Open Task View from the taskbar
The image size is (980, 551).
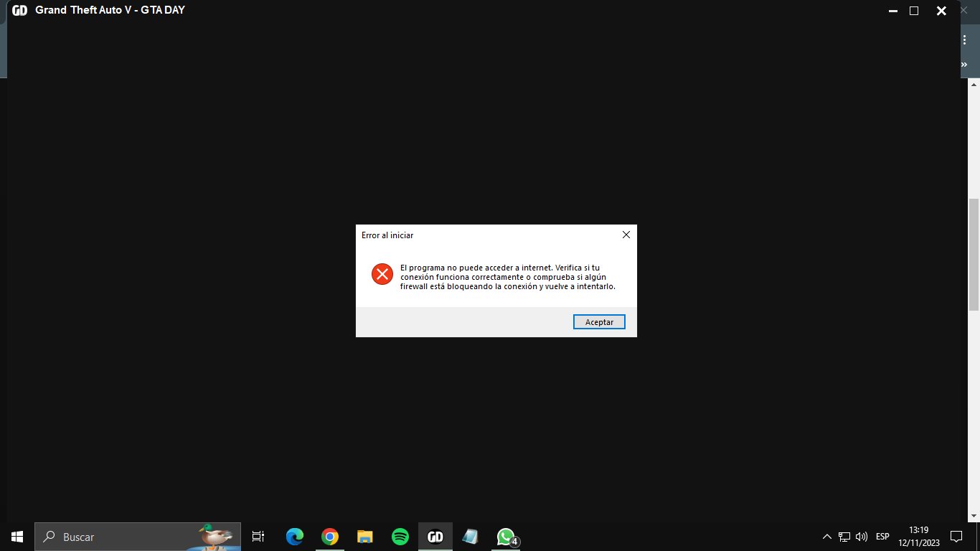coord(258,537)
